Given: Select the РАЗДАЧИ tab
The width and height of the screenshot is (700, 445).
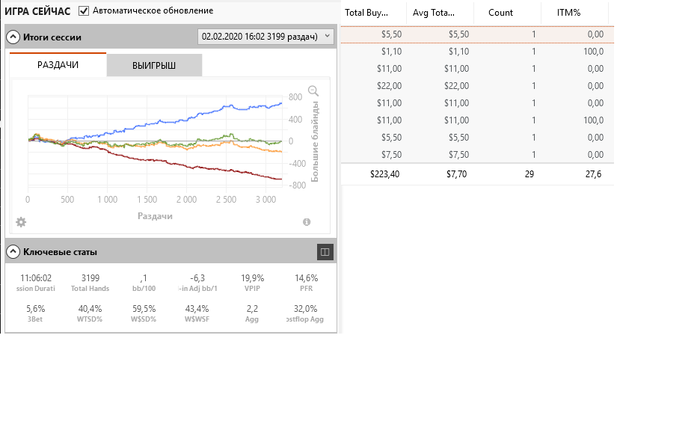Looking at the screenshot, I should pyautogui.click(x=58, y=65).
